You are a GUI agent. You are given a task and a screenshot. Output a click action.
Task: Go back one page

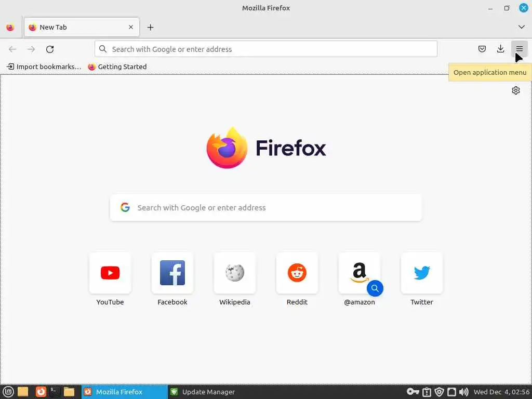tap(12, 49)
